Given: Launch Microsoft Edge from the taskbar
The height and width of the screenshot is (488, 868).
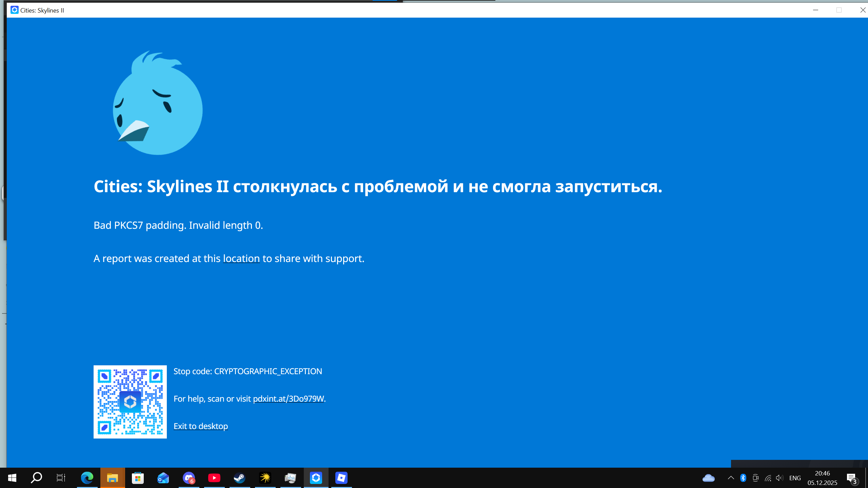Looking at the screenshot, I should pos(87,478).
